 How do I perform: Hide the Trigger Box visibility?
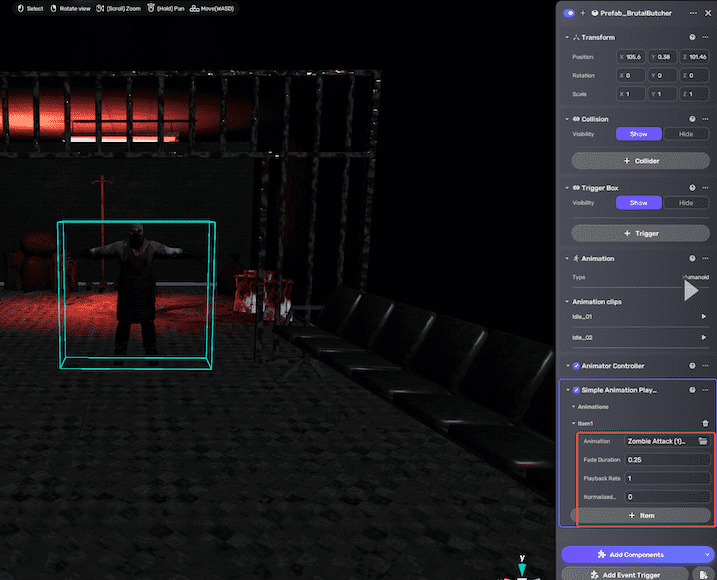(x=686, y=203)
